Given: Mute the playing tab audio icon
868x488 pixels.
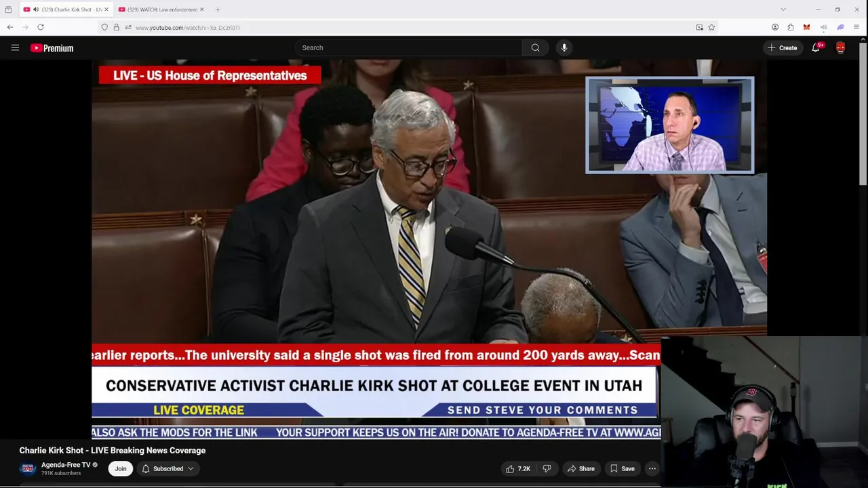Looking at the screenshot, I should [x=36, y=9].
